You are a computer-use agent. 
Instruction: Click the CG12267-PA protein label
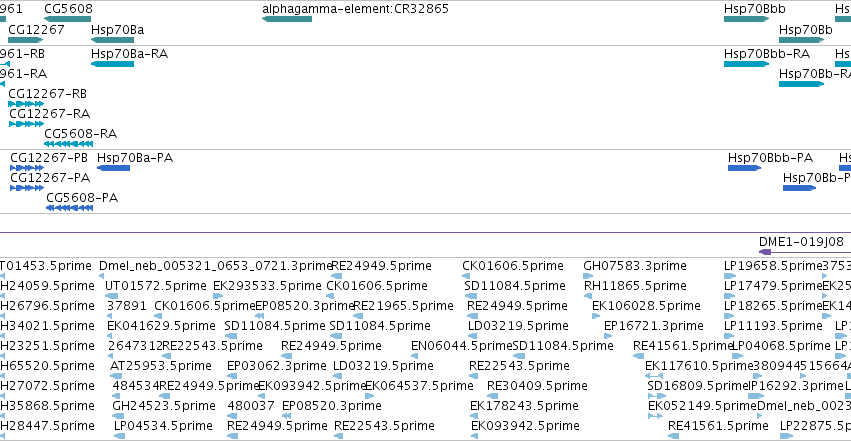coord(50,178)
